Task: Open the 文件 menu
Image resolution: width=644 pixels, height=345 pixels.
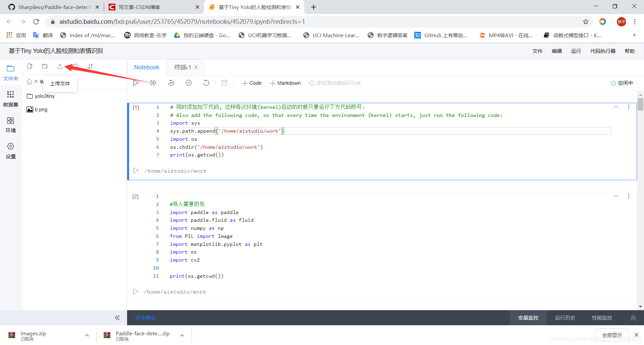Action: pos(537,51)
